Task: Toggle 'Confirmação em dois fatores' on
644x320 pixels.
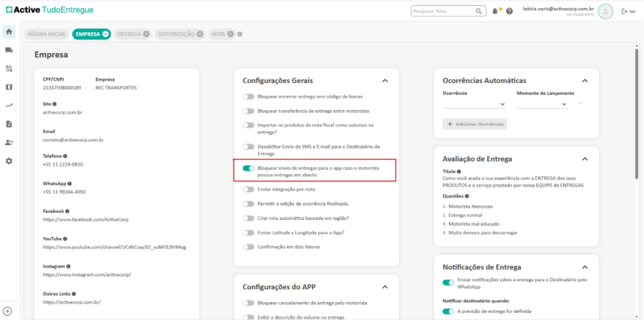Action: click(x=249, y=246)
